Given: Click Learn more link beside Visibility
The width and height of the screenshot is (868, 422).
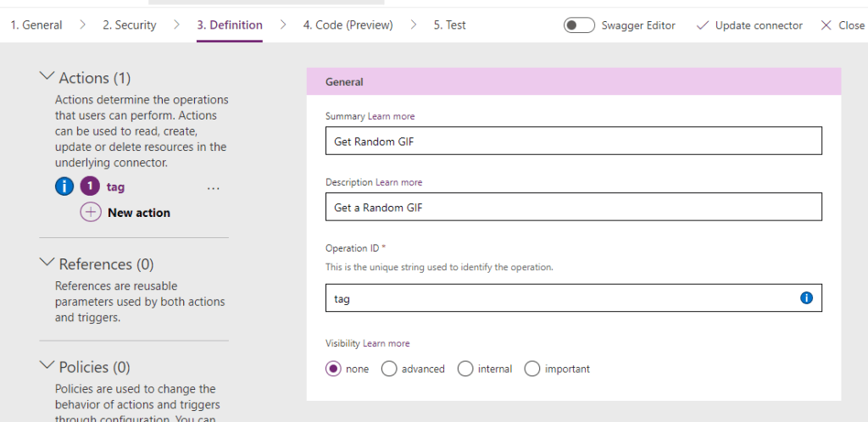Looking at the screenshot, I should click(386, 343).
